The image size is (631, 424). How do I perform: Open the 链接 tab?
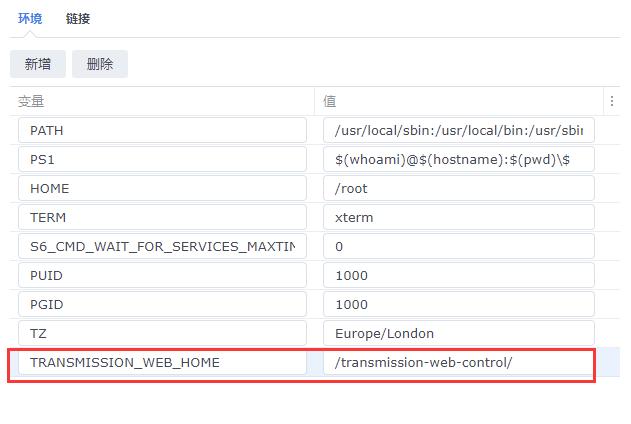pyautogui.click(x=77, y=18)
